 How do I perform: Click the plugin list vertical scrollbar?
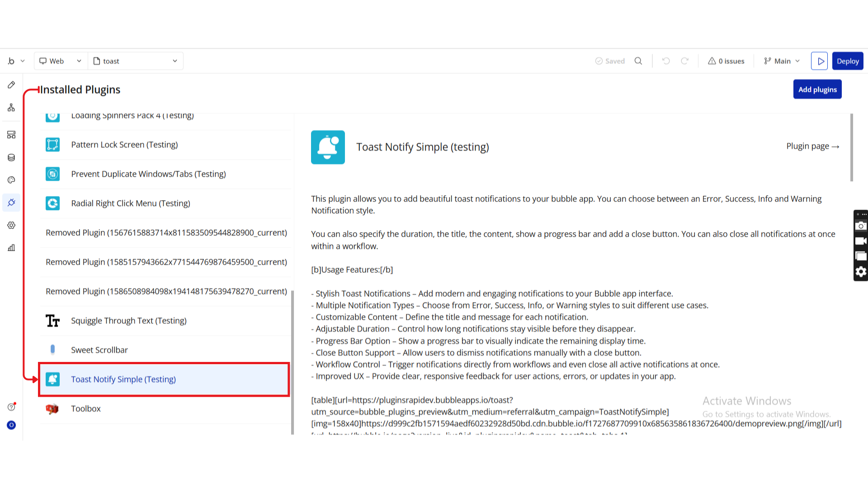click(292, 361)
